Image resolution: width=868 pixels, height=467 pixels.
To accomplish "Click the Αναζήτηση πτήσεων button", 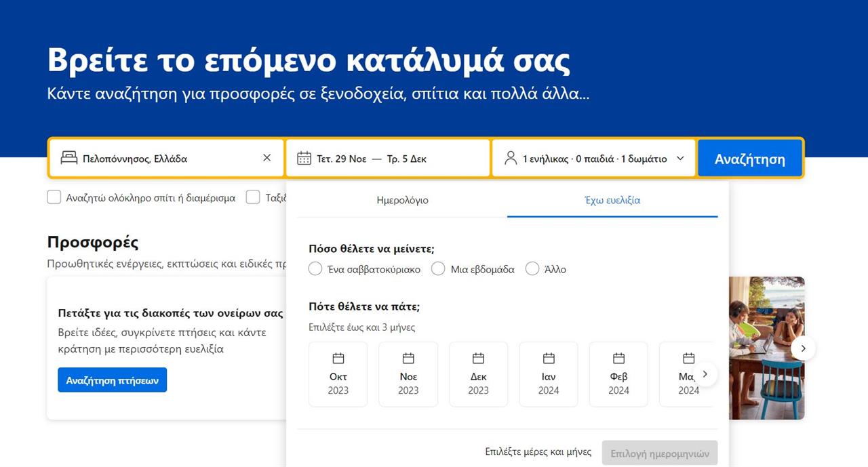I will click(x=112, y=380).
